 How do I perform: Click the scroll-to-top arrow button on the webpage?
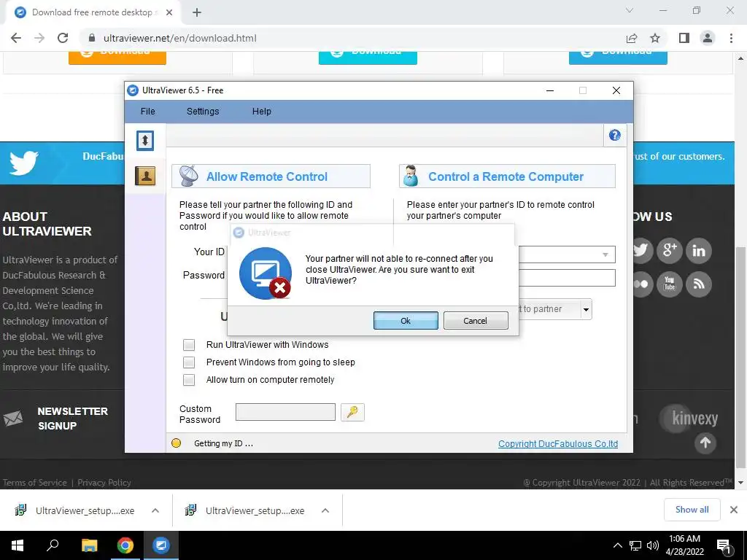pyautogui.click(x=705, y=443)
